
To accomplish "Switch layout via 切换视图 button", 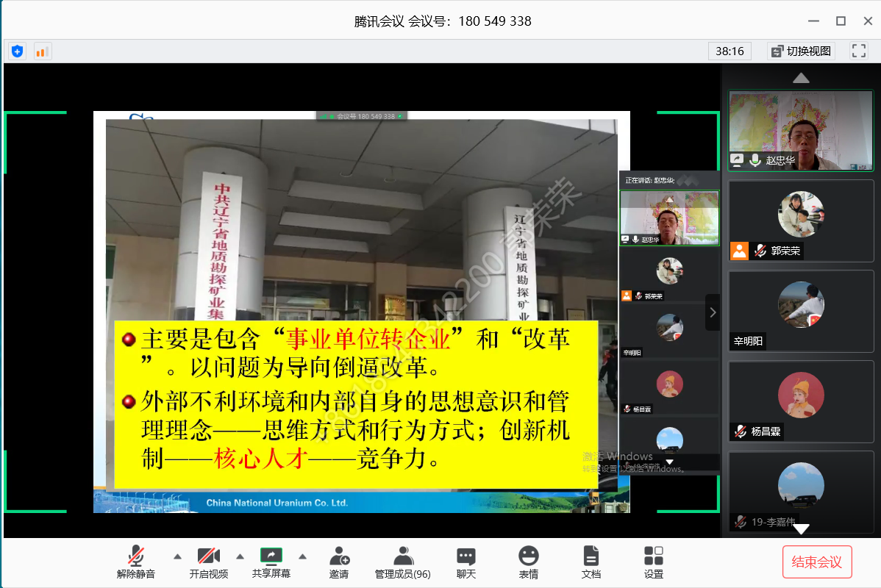I will coord(800,51).
